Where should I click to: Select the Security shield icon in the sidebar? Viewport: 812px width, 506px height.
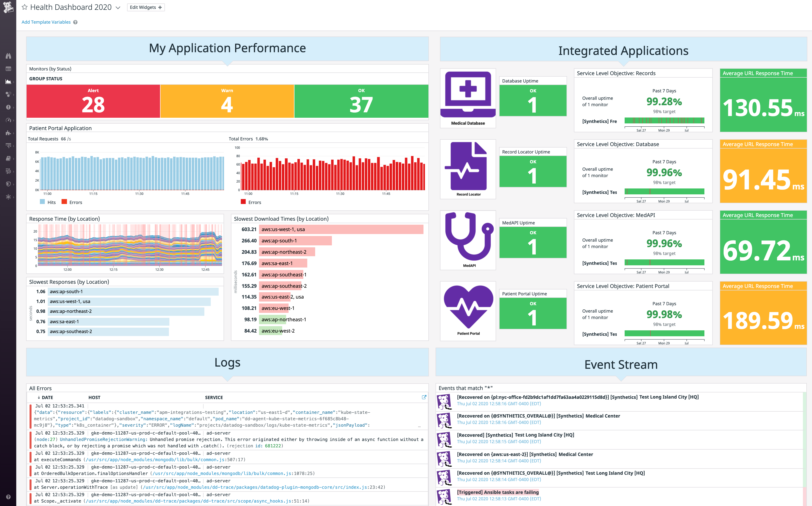[8, 184]
